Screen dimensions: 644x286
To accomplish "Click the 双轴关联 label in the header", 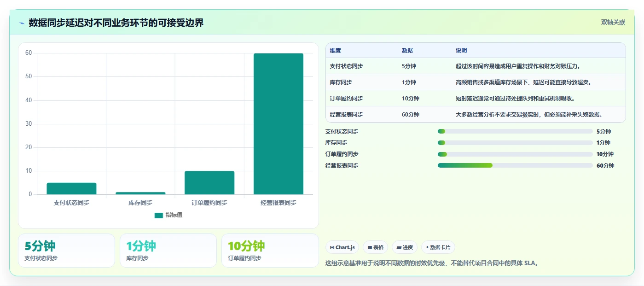I will [613, 22].
